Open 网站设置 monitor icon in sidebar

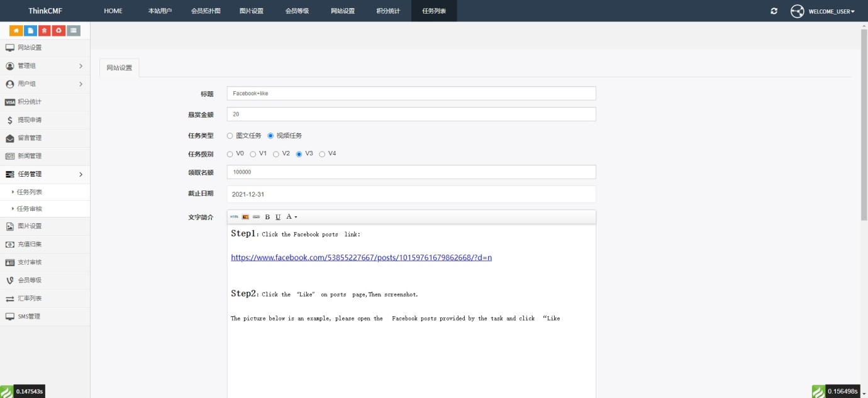click(x=9, y=48)
